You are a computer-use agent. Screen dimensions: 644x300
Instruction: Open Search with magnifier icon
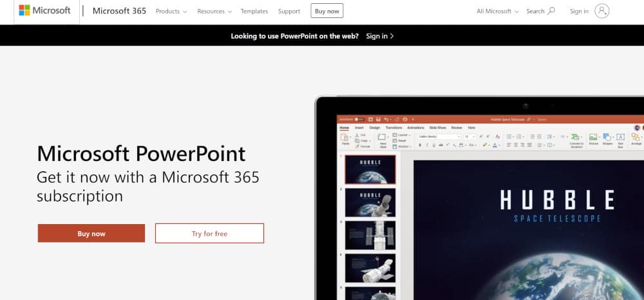tap(540, 11)
